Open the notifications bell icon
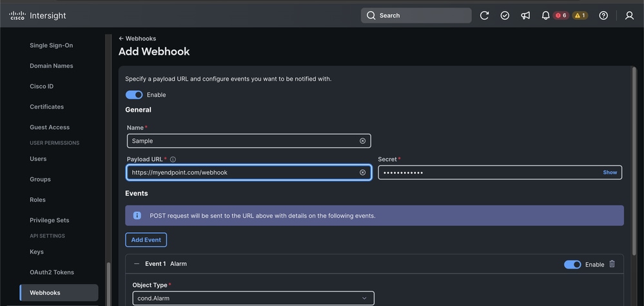Viewport: 644px width, 306px height. [545, 15]
